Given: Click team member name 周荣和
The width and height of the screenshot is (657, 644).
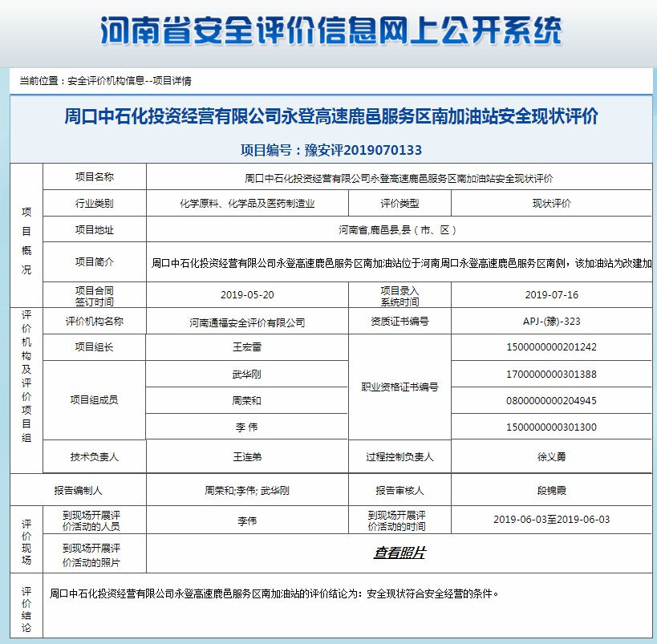Looking at the screenshot, I should coord(247,400).
